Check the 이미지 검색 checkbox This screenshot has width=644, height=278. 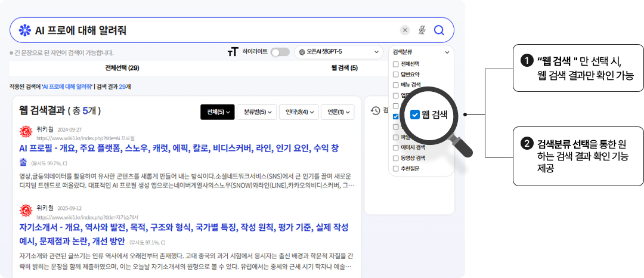coord(395,147)
